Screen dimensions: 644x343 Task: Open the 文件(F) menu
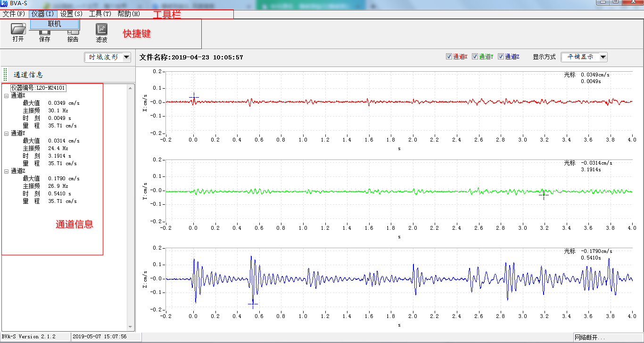coord(14,14)
